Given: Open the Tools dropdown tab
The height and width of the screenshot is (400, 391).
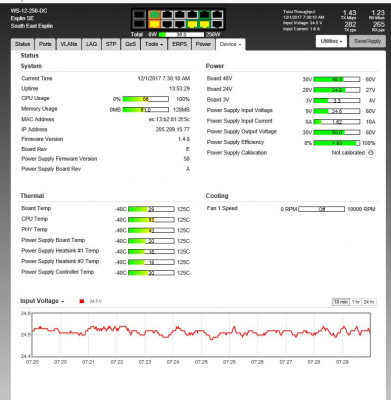Looking at the screenshot, I should pos(154,44).
